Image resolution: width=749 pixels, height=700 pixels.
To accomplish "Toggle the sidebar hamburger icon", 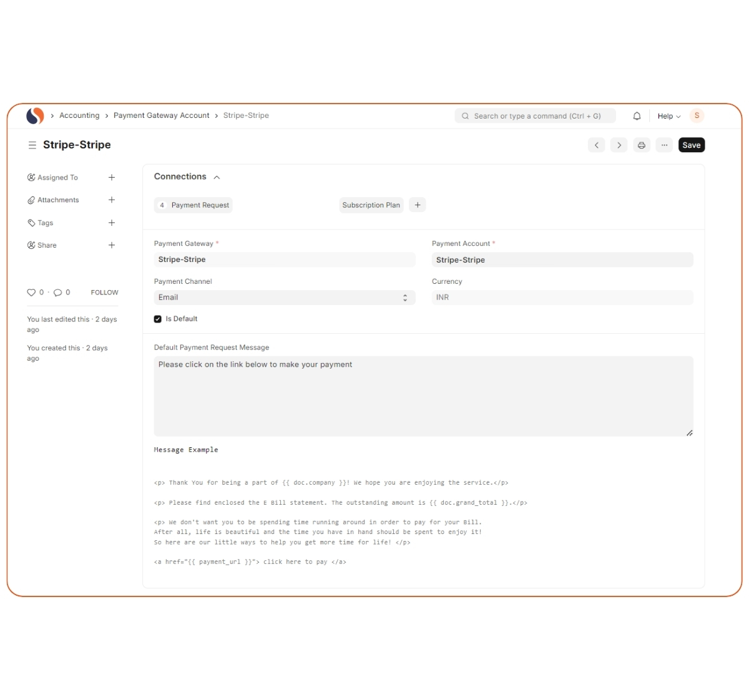I will click(32, 145).
